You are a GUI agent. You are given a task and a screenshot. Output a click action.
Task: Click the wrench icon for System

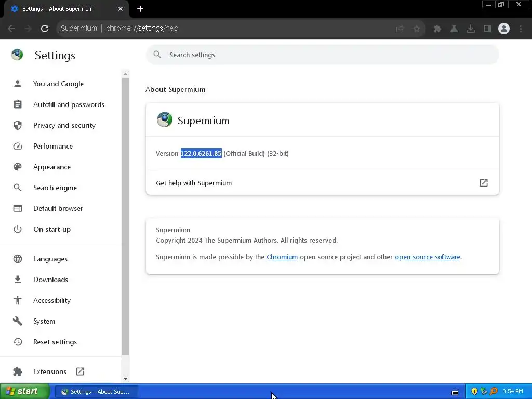click(x=18, y=321)
